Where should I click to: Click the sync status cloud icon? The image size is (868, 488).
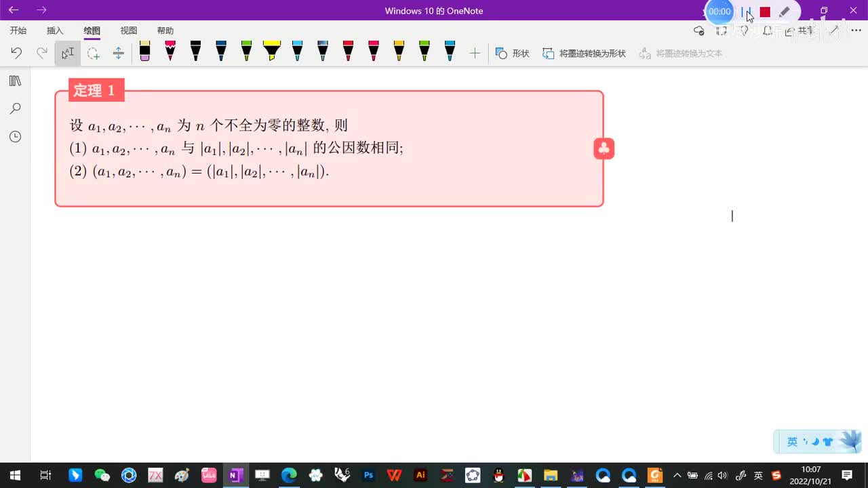click(699, 30)
